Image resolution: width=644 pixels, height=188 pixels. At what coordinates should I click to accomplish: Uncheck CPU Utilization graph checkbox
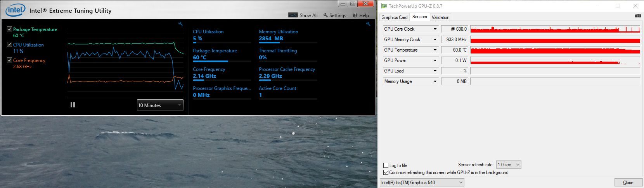coord(9,45)
